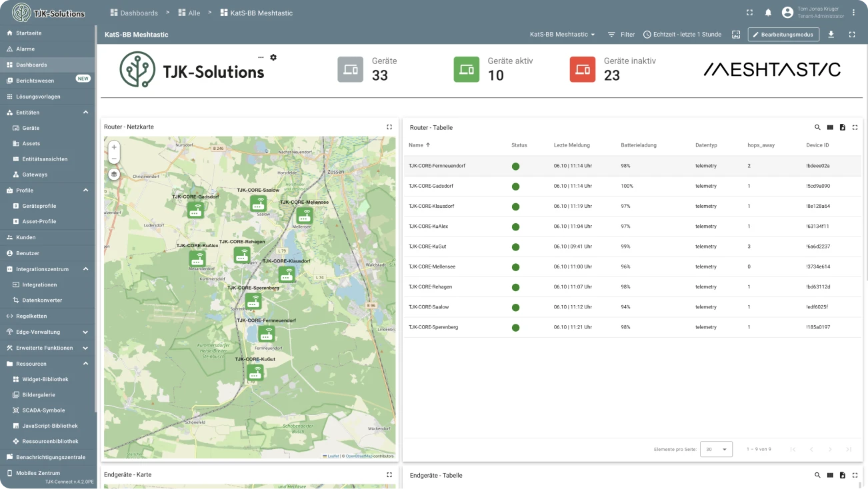The height and width of the screenshot is (489, 868).
Task: Select Geräteprofile in the sidebar
Action: pos(39,206)
